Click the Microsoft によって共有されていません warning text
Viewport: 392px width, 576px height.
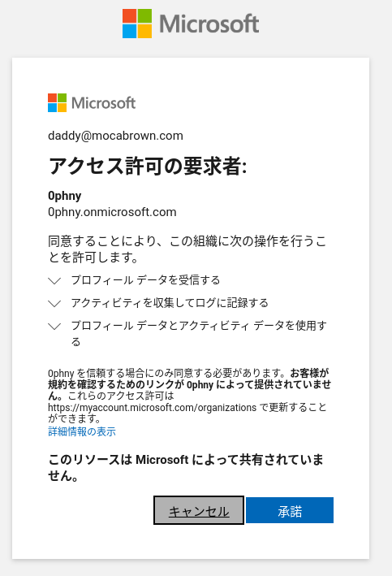click(x=186, y=468)
